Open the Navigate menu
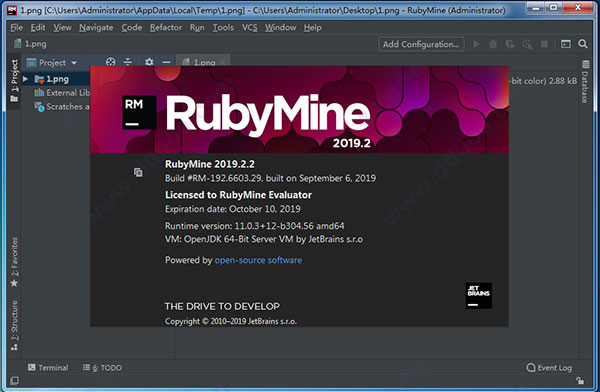This screenshot has height=392, width=600. 96,28
